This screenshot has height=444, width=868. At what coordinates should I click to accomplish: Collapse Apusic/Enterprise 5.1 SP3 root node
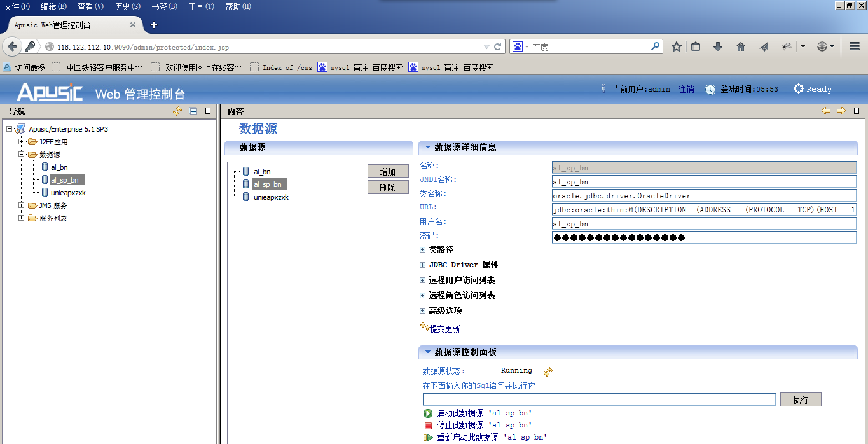[10, 129]
